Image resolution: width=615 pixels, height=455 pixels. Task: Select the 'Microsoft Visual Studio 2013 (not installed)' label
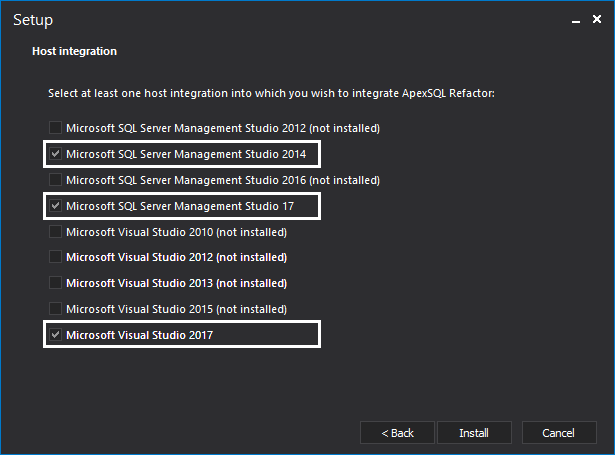point(176,283)
